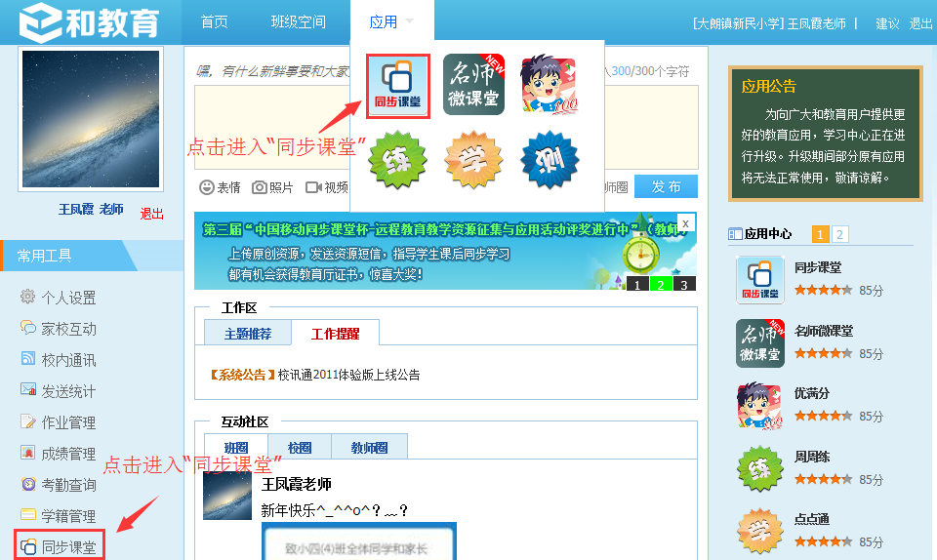Click the green 练 badge in dropdown
937x560 pixels.
[397, 159]
